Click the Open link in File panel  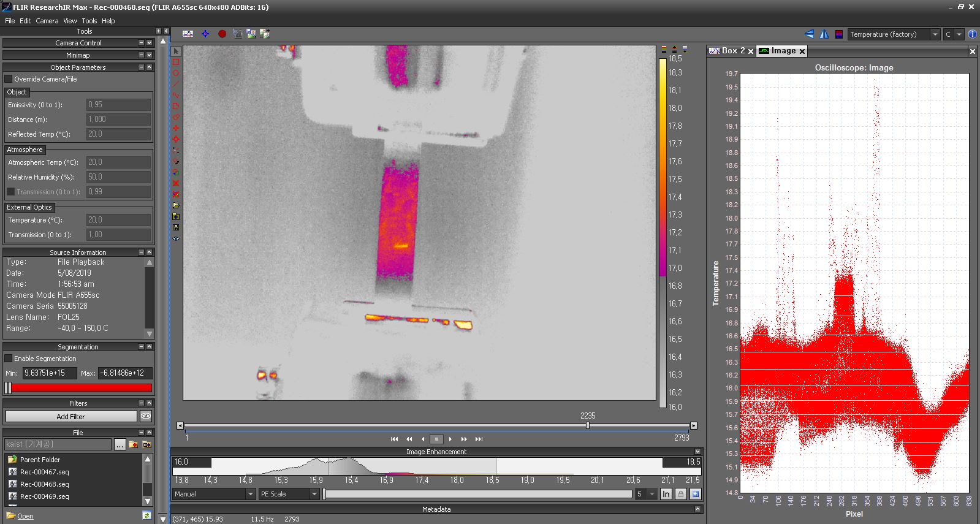point(25,516)
